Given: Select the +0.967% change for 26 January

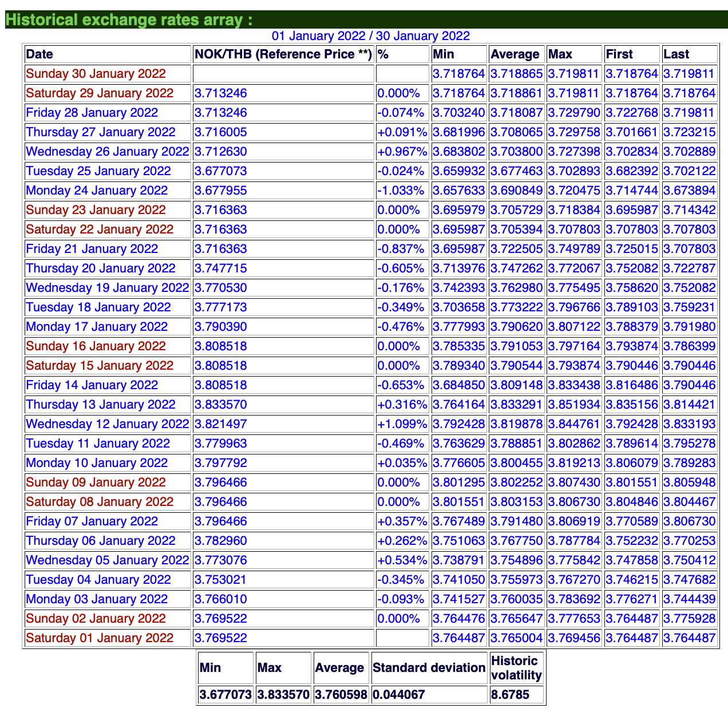Looking at the screenshot, I should (x=402, y=152).
